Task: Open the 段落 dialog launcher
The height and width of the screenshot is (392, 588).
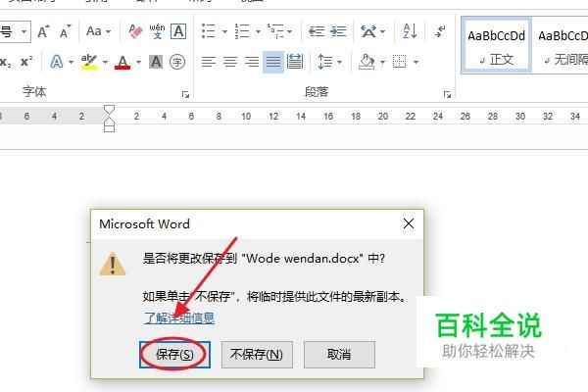Action: tap(447, 94)
